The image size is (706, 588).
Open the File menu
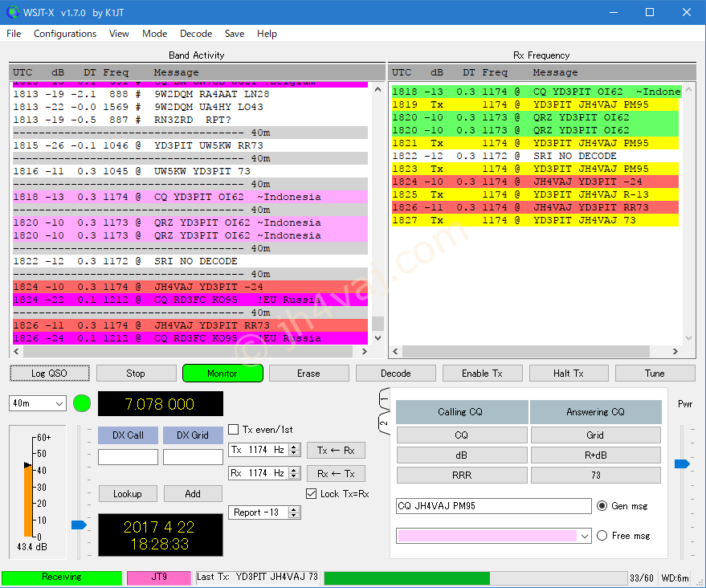[x=14, y=34]
